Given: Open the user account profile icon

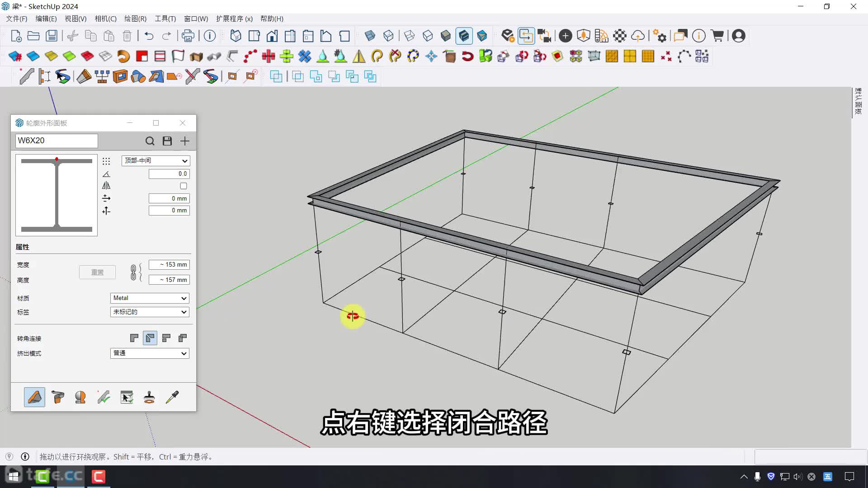Looking at the screenshot, I should tap(739, 36).
